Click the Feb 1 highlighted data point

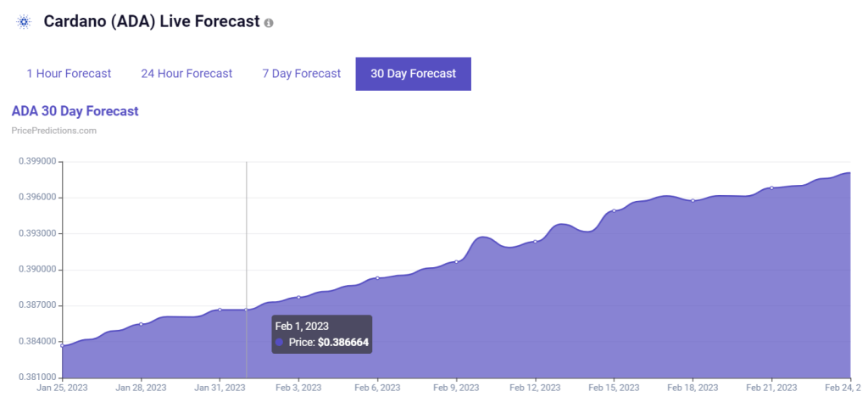point(247,310)
